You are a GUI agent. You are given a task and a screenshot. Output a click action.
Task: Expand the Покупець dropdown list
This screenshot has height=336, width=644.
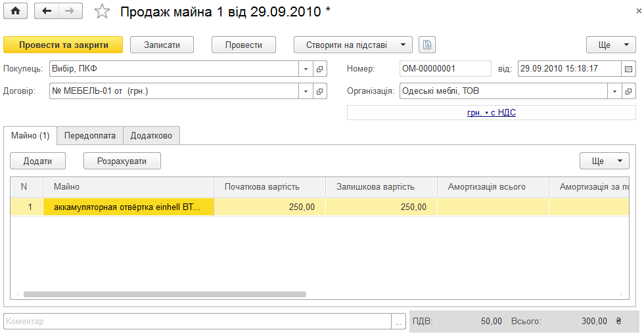point(306,69)
